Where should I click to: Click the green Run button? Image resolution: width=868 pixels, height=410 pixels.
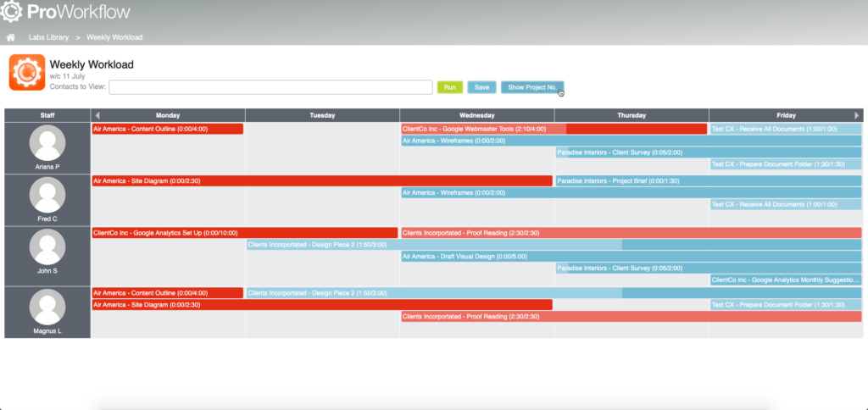(x=450, y=87)
